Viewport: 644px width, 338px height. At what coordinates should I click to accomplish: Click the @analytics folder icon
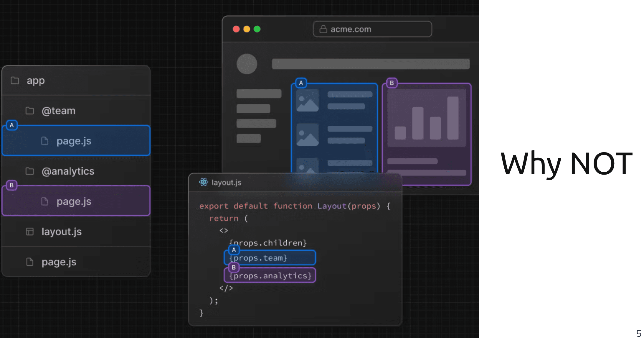[x=30, y=171]
